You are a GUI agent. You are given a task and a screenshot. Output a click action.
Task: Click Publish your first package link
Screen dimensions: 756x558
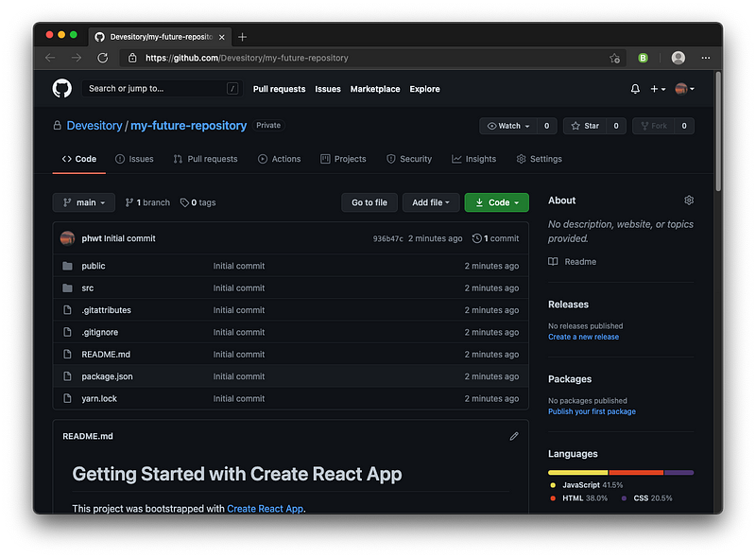(x=592, y=411)
